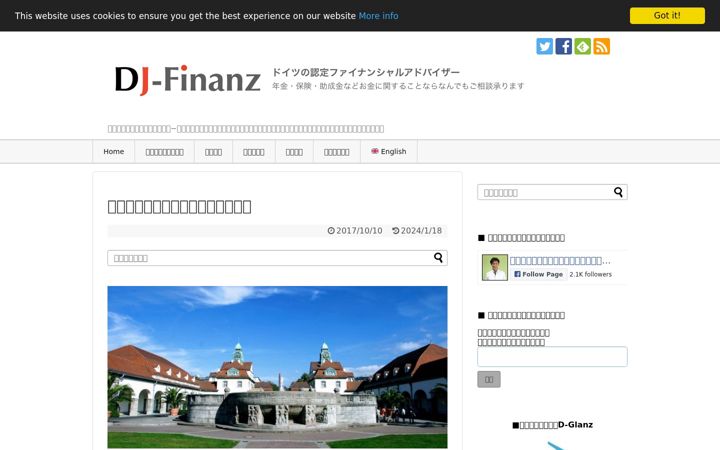Go to the Home menu item

(113, 152)
